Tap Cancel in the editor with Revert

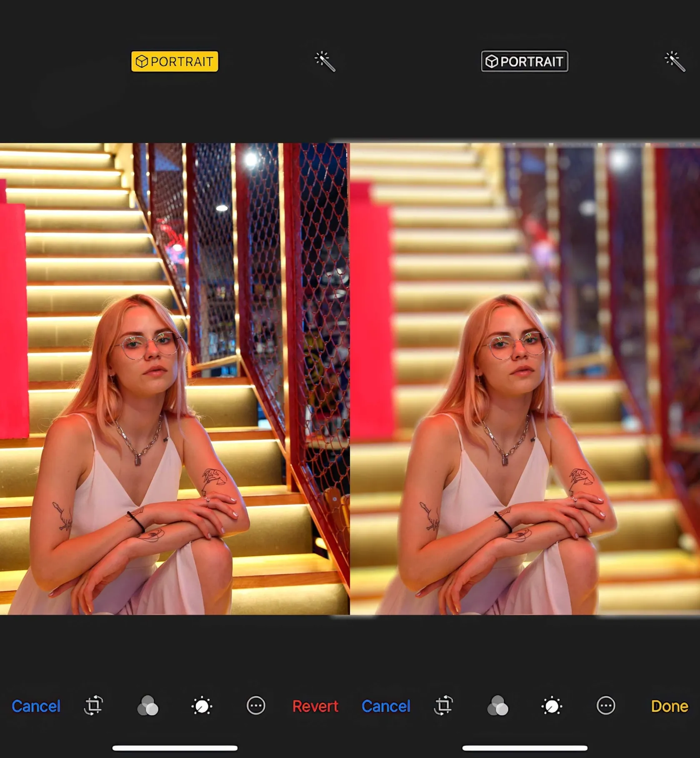pyautogui.click(x=36, y=706)
